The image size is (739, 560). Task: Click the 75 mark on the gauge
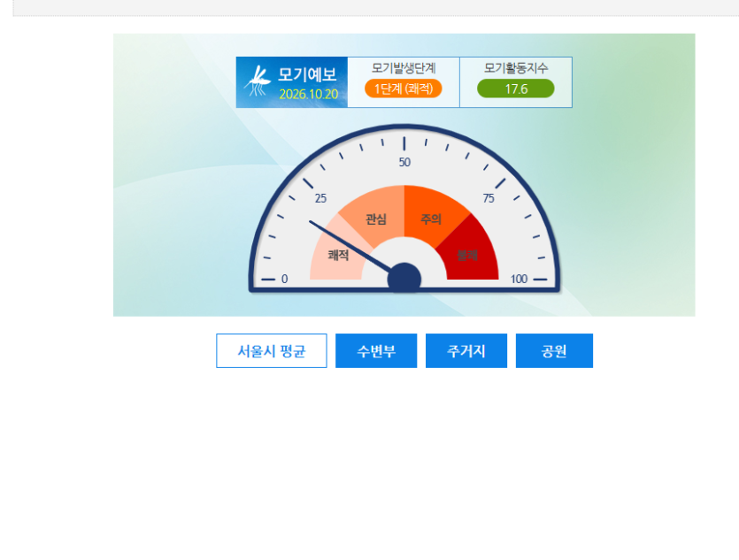(x=489, y=198)
